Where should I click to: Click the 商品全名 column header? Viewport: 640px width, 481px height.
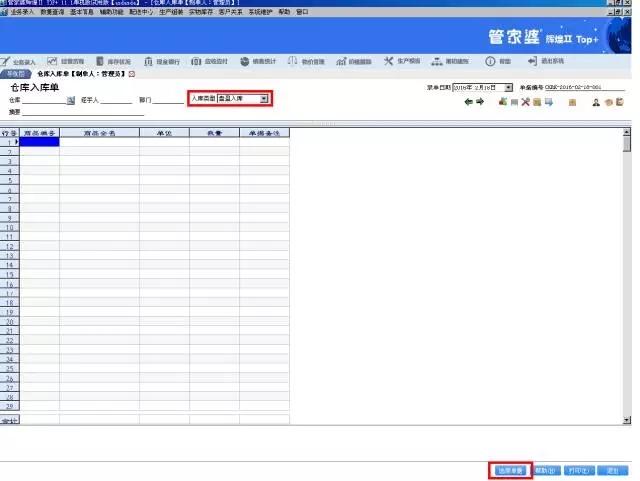tap(100, 133)
